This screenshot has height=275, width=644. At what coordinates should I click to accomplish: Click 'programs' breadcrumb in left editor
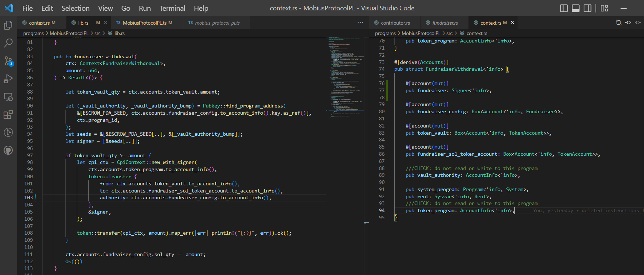pyautogui.click(x=33, y=33)
